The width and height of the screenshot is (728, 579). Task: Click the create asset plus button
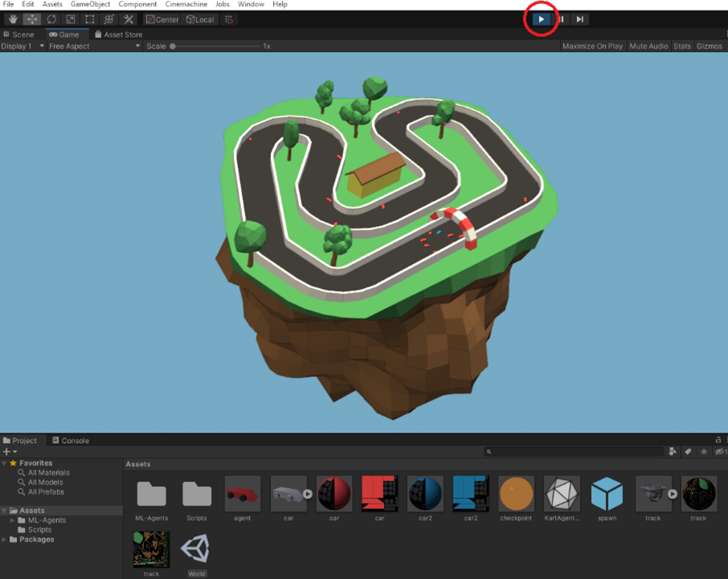10,451
